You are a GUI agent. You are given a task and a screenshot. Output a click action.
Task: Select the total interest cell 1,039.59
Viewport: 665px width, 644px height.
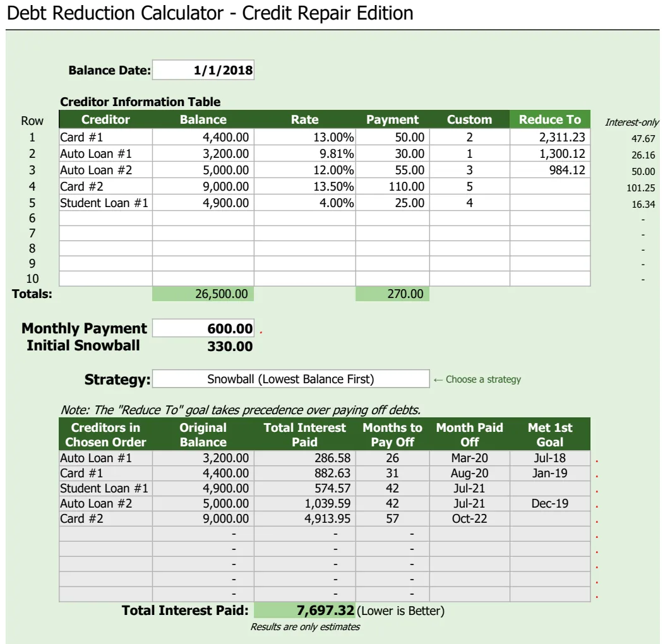click(x=305, y=503)
